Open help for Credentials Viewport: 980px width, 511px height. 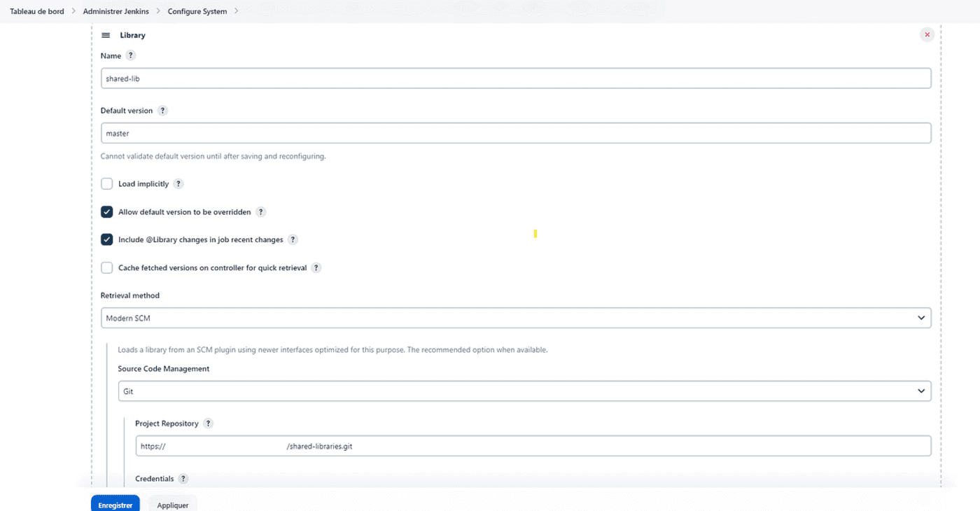(x=183, y=479)
